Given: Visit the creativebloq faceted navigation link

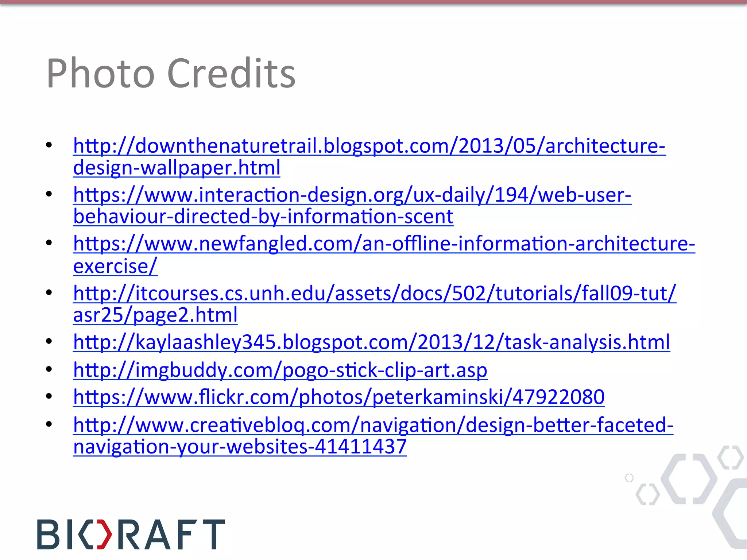Looking at the screenshot, I should tap(373, 425).
